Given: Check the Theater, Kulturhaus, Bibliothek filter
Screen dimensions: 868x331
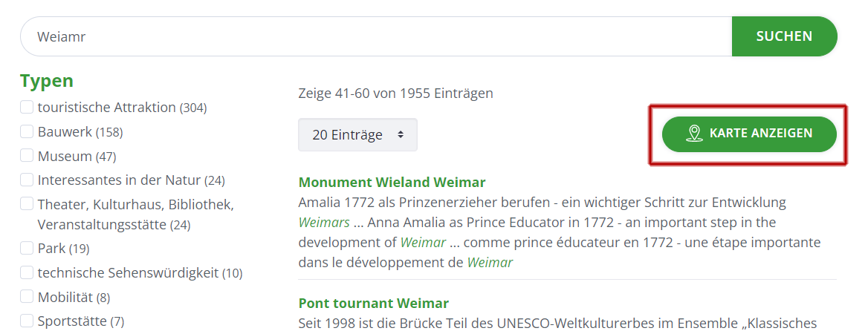Looking at the screenshot, I should [27, 204].
